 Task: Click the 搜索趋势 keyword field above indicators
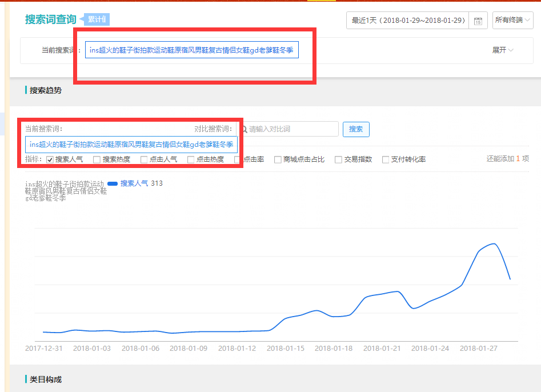[x=131, y=145]
